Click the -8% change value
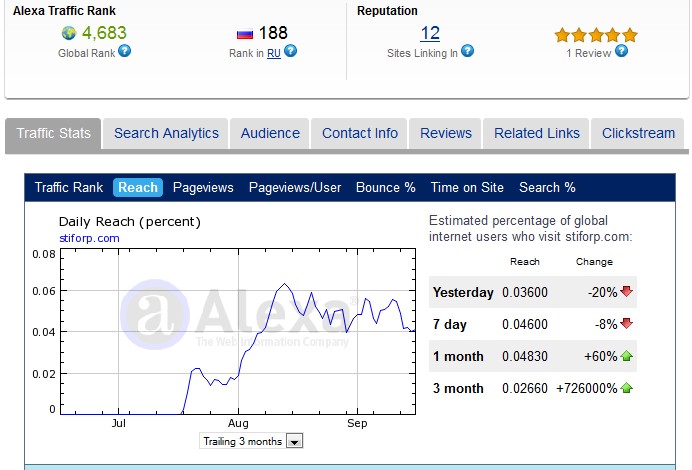The image size is (692, 470). [606, 324]
